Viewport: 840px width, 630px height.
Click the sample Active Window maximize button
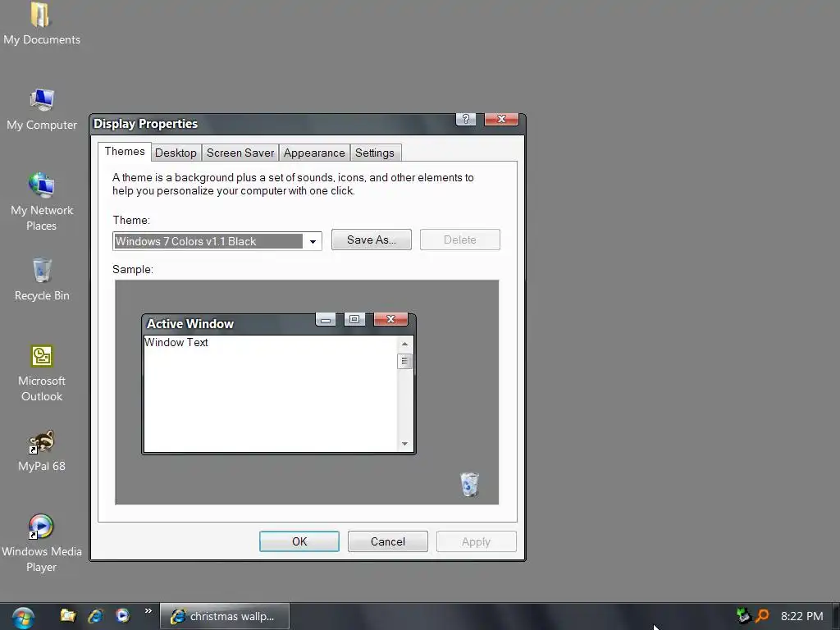click(354, 320)
